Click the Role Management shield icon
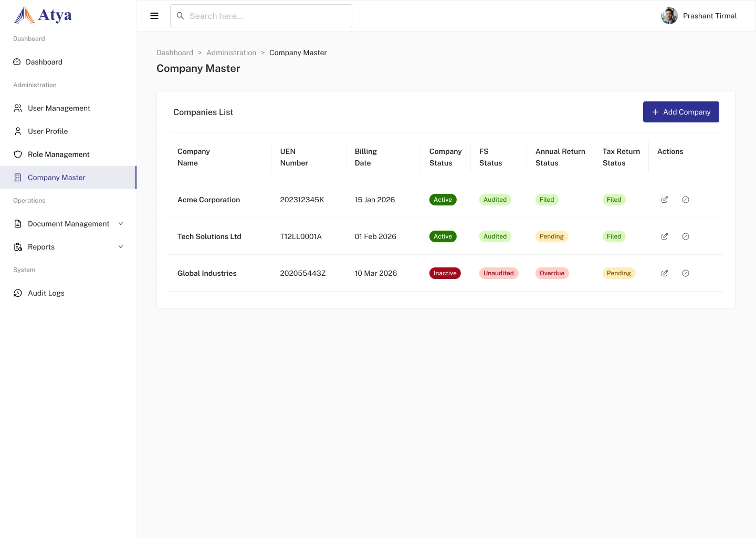The width and height of the screenshot is (756, 538). coord(18,154)
